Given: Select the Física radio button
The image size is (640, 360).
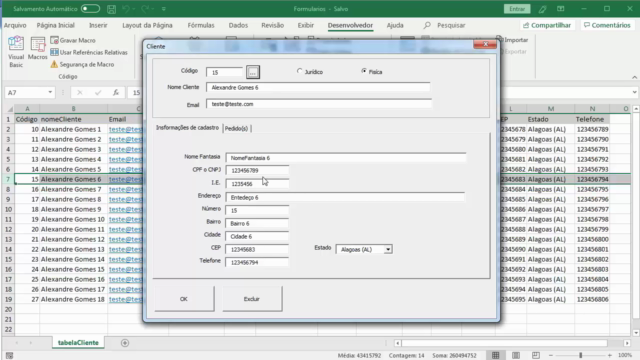Looking at the screenshot, I should 364,71.
